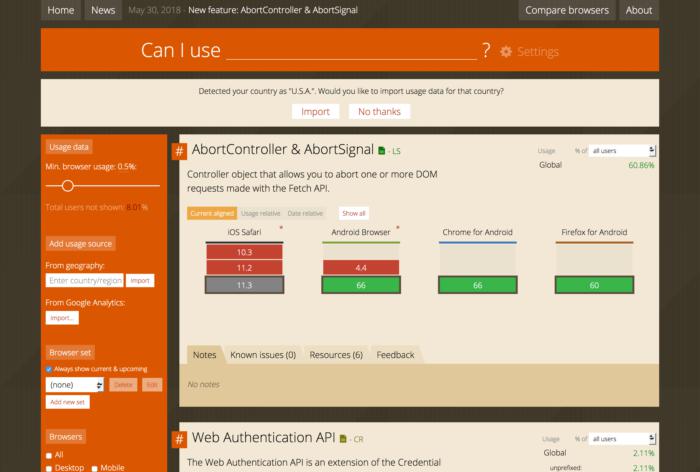The width and height of the screenshot is (700, 472).
Task: Open the About page
Action: [x=639, y=10]
